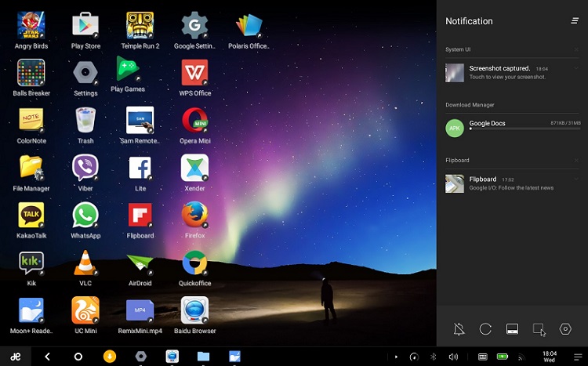Open Facebook Lite
Screen dimensions: 588x366
(140, 168)
